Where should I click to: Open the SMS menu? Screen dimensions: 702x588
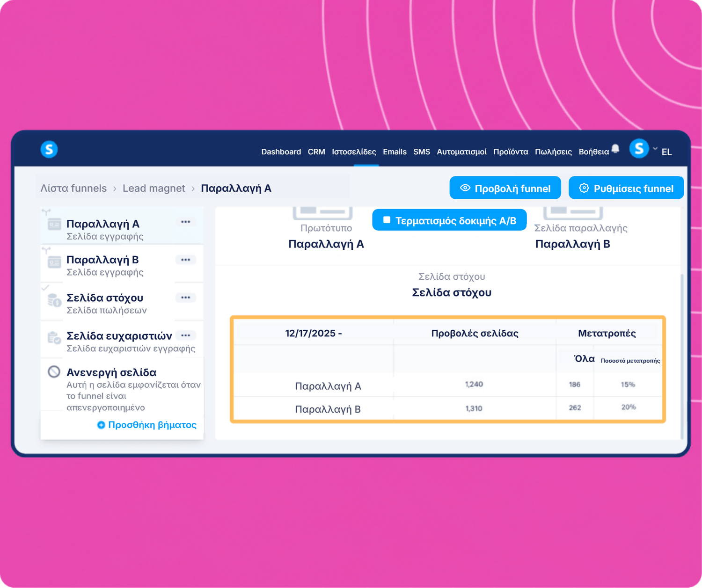coord(422,152)
